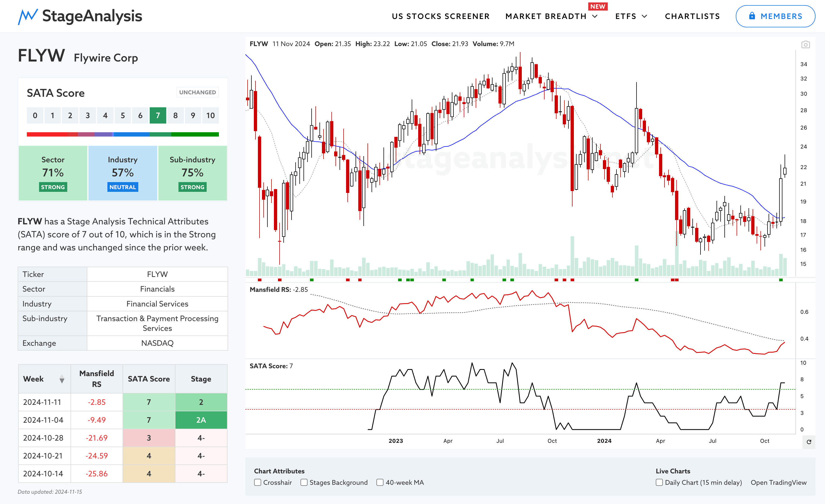Click SATA score box 5

pyautogui.click(x=123, y=115)
